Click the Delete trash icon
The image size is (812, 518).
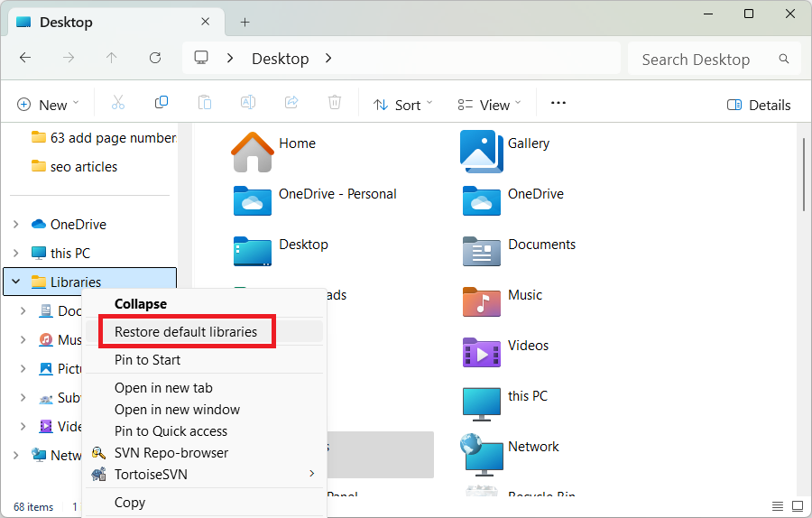pos(335,104)
